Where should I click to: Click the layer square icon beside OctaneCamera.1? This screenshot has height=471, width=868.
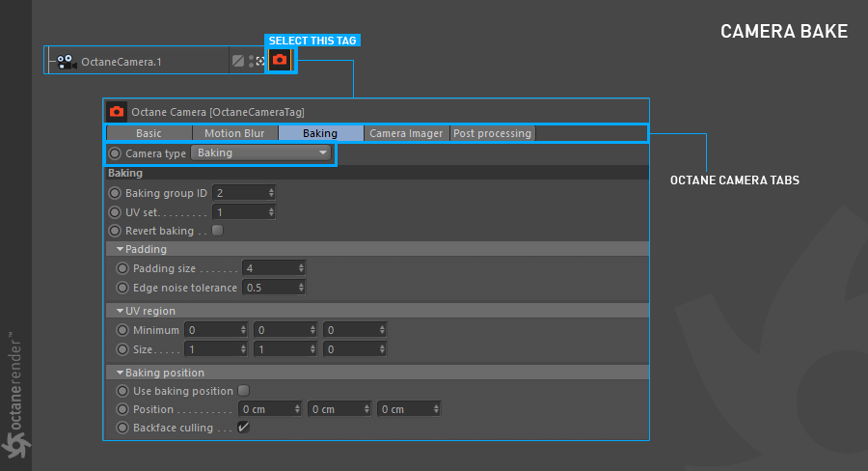(238, 61)
